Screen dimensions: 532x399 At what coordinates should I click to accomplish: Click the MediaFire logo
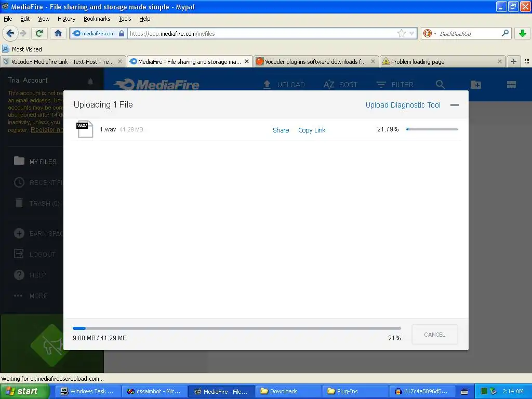click(156, 85)
